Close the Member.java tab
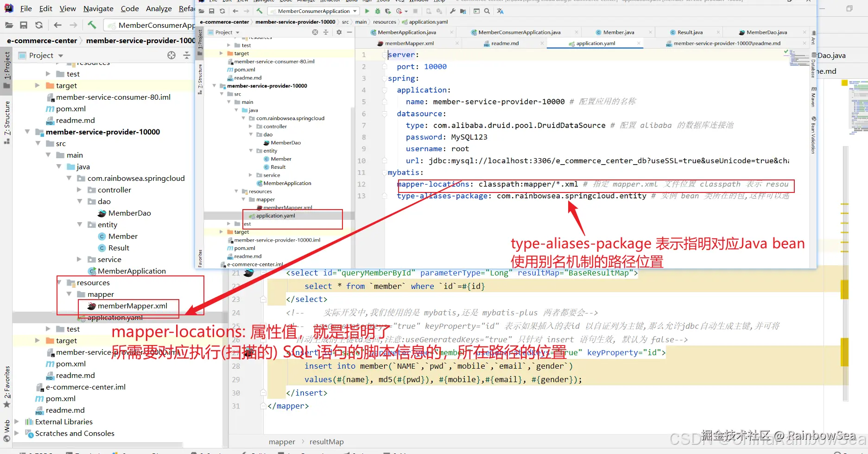Viewport: 868px width, 454px height. coord(651,32)
